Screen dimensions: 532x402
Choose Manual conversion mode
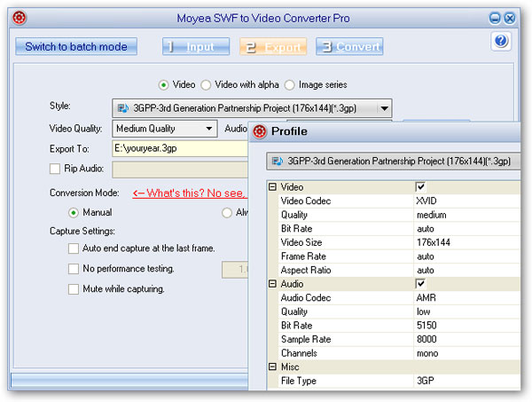pos(74,213)
